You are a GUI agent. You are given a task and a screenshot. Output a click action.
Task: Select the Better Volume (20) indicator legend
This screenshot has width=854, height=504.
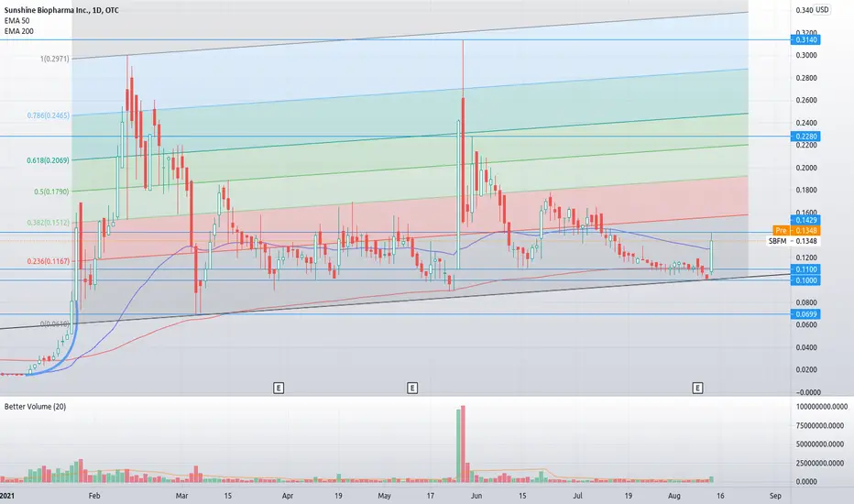36,407
